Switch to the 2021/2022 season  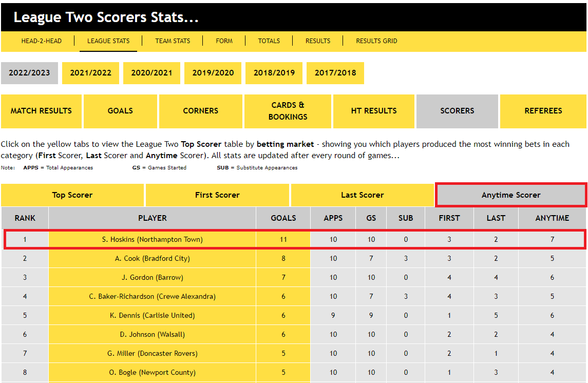pos(90,73)
